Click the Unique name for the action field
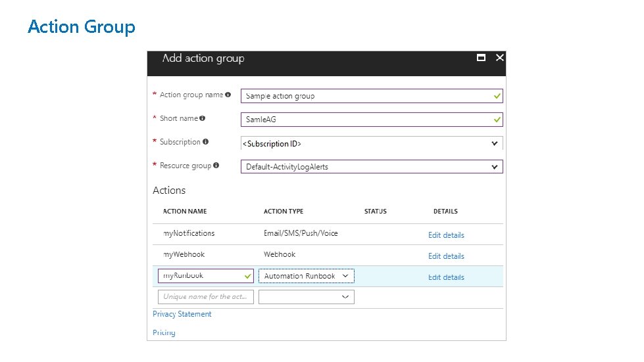This screenshot has height=362, width=644. tap(205, 297)
